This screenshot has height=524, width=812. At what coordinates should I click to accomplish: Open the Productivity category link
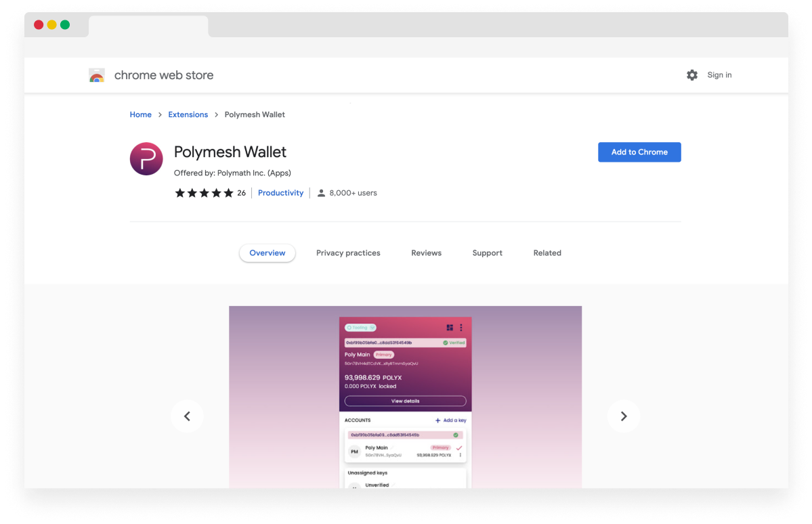[x=280, y=193]
